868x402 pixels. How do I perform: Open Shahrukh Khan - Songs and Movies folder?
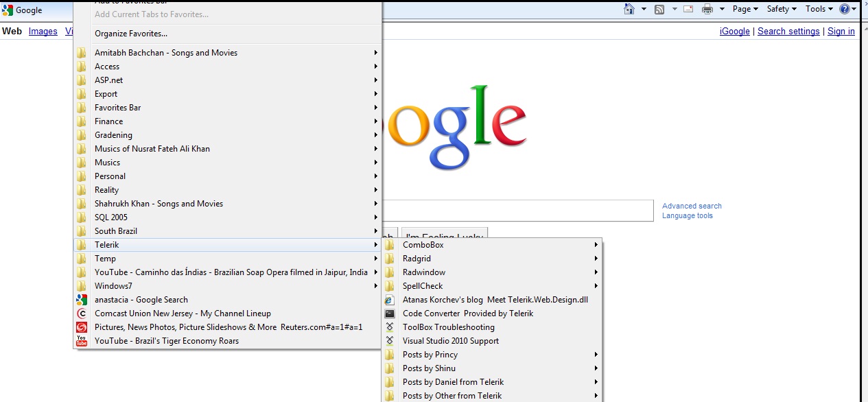227,204
